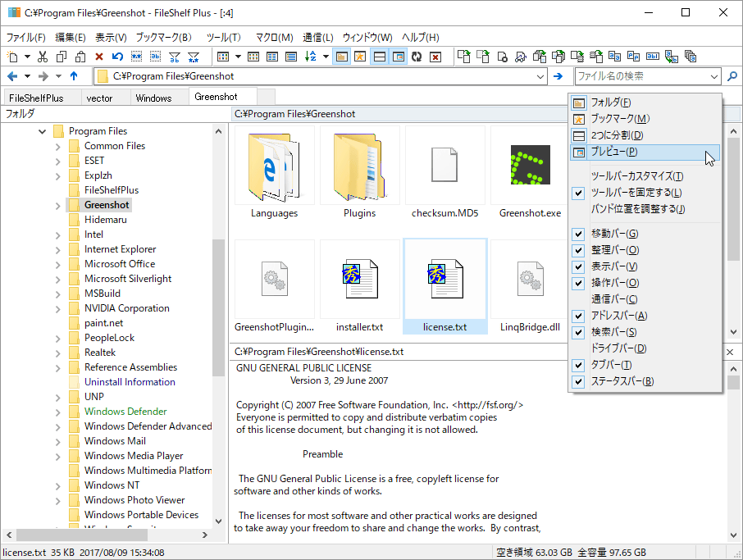Click the blue go arrow beside address bar
Screen dimensions: 743x560
[x=558, y=75]
